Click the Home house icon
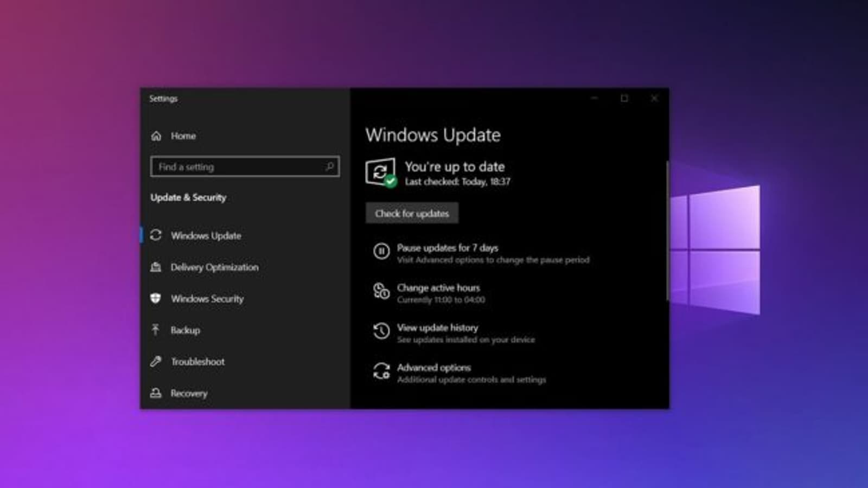The width and height of the screenshot is (868, 488). [156, 136]
